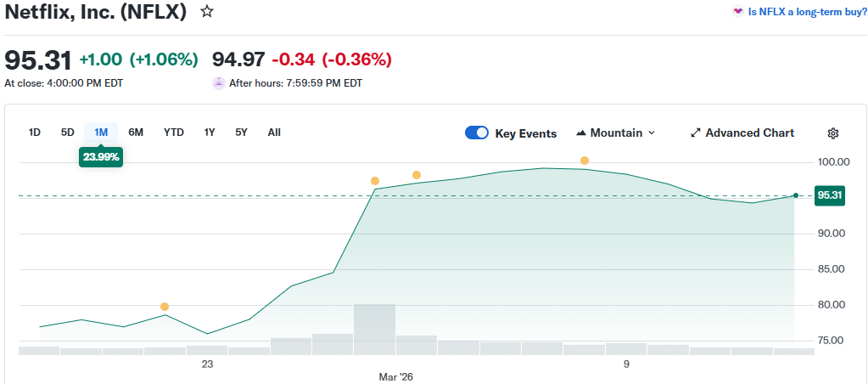Select the 5D time range
The height and width of the screenshot is (384, 868).
(x=68, y=133)
